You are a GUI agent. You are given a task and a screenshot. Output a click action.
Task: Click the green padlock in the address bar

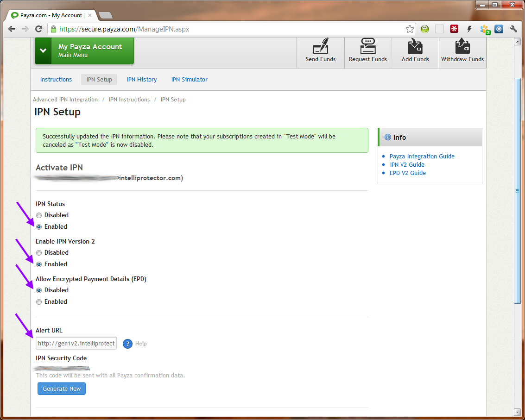click(x=53, y=29)
